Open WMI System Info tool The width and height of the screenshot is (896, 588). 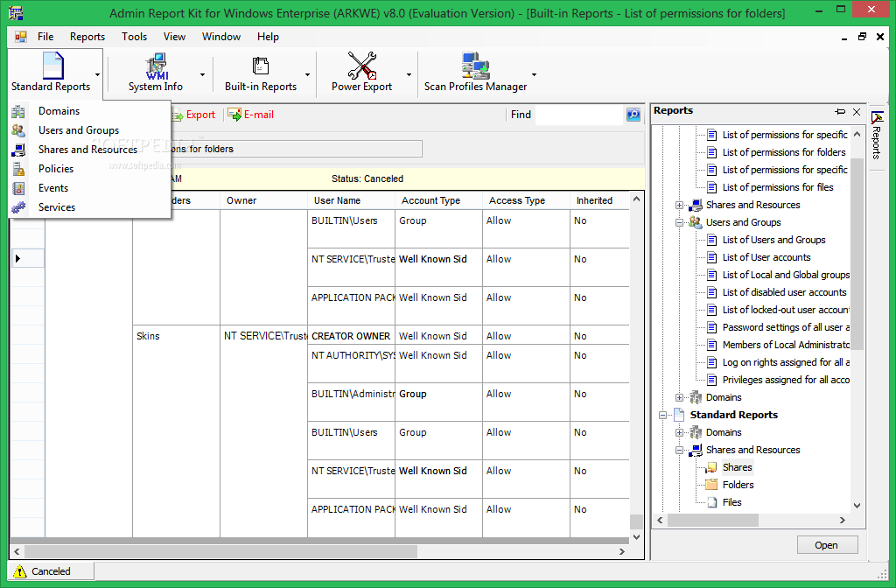[156, 66]
